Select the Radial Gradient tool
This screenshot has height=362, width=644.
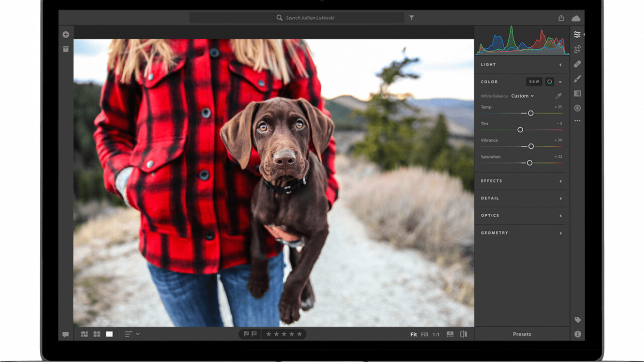[577, 108]
